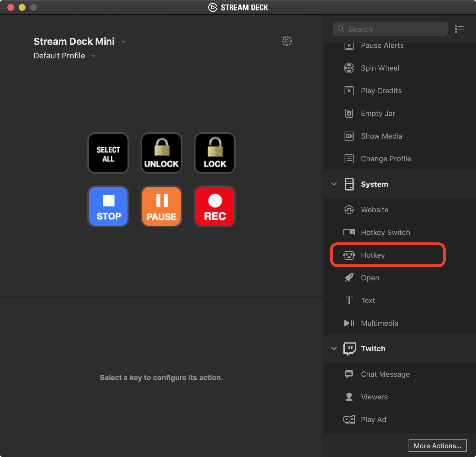Viewport: 476px width, 457px height.
Task: Select the red REC key
Action: point(215,206)
